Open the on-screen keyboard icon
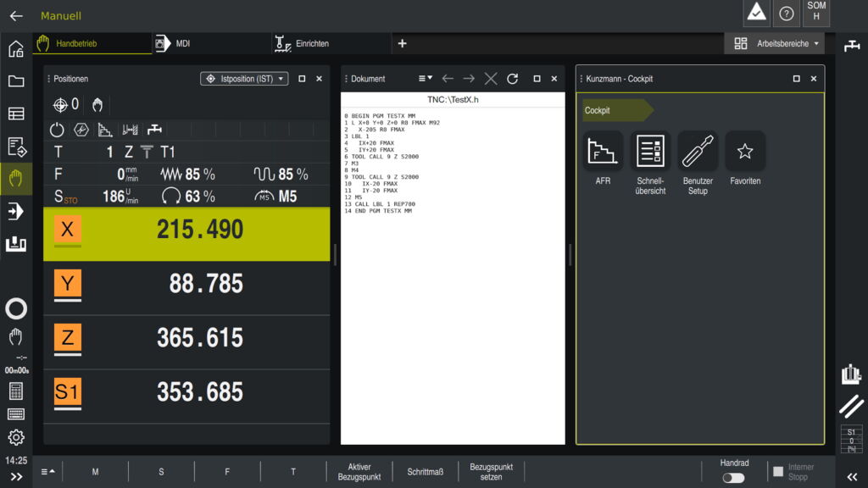 [16, 413]
